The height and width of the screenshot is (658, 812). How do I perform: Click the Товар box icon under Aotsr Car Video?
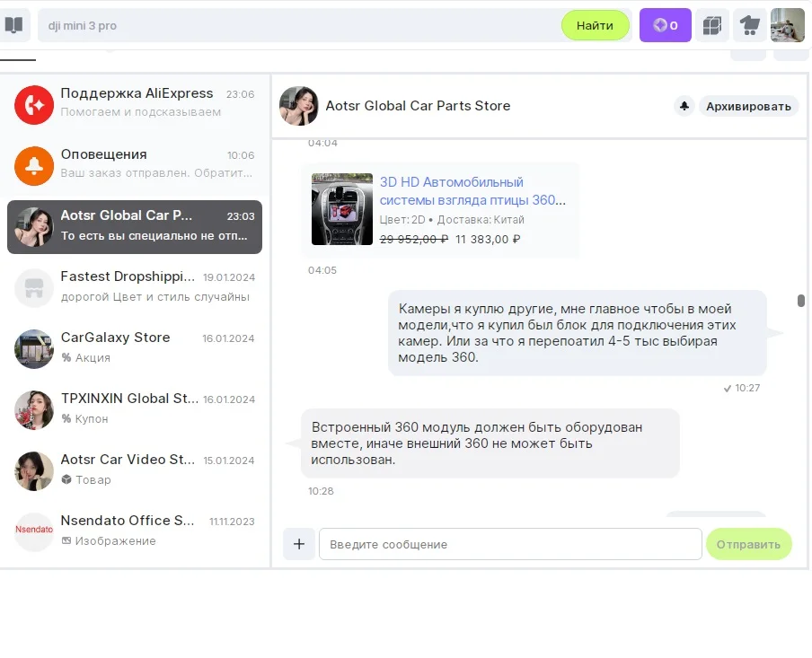tap(66, 479)
